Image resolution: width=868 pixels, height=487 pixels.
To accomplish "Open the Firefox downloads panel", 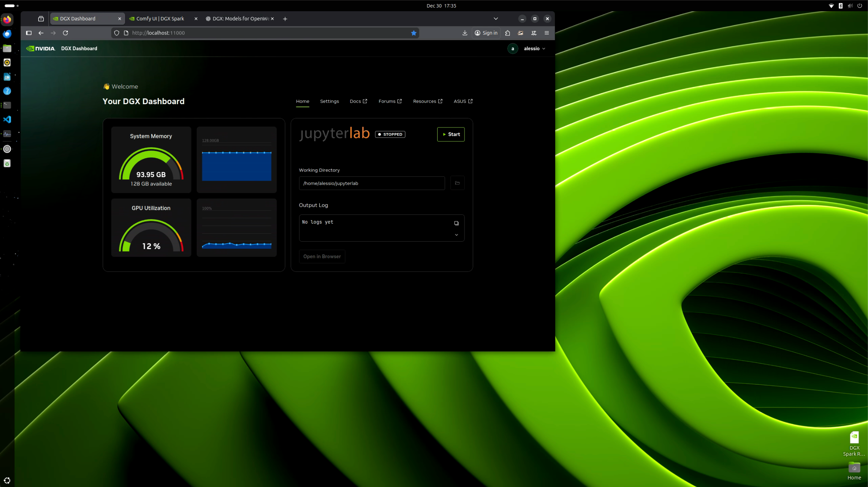I will pyautogui.click(x=465, y=33).
